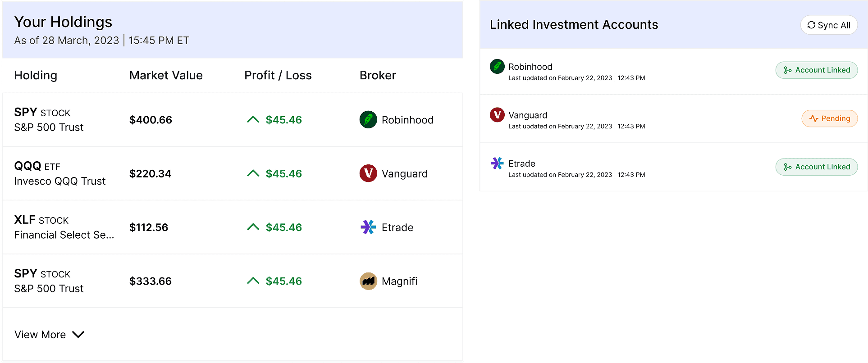Sort by the Market Value column header
The width and height of the screenshot is (868, 363).
coord(166,75)
